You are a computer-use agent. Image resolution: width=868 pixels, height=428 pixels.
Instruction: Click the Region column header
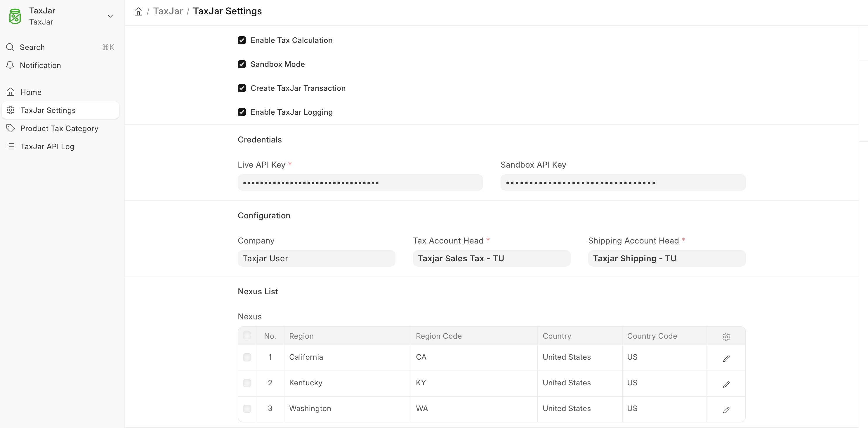[x=347, y=336]
